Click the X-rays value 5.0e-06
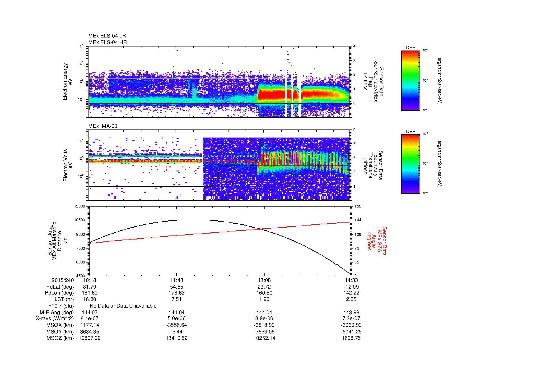The height and width of the screenshot is (392, 555). click(x=177, y=318)
